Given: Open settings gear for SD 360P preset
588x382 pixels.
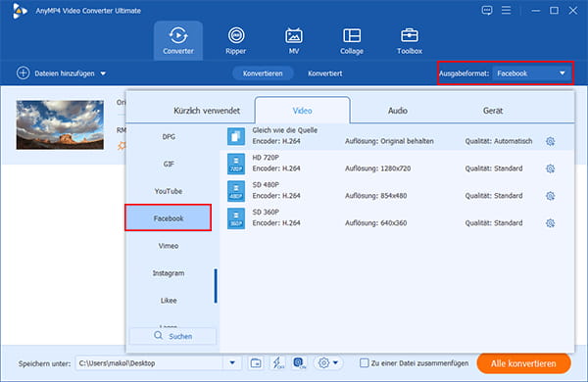Looking at the screenshot, I should tap(550, 223).
